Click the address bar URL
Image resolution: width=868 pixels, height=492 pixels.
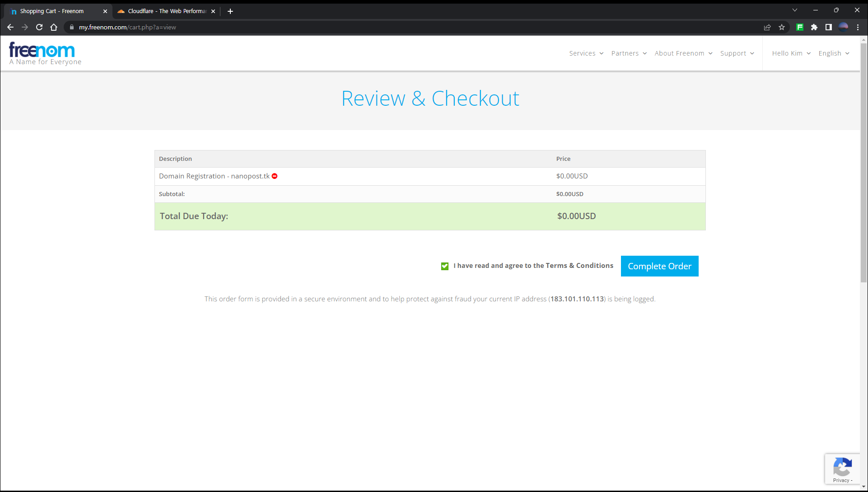click(127, 27)
